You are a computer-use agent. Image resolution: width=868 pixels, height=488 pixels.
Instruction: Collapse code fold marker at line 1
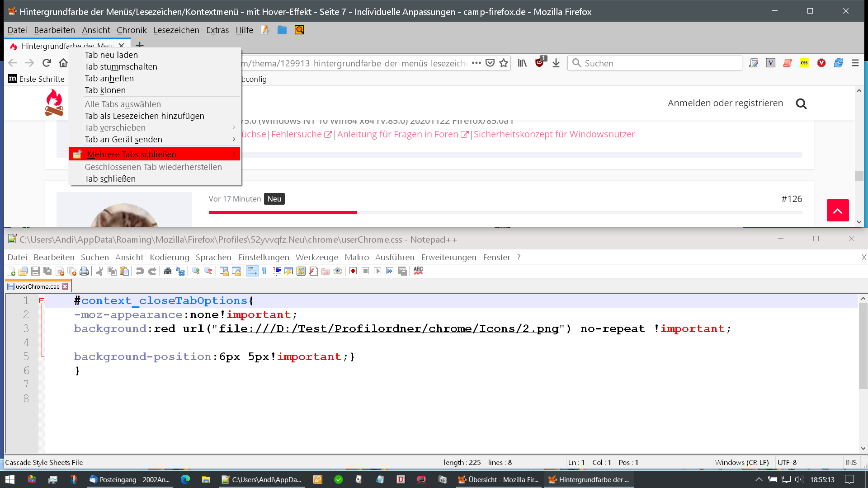(x=42, y=300)
